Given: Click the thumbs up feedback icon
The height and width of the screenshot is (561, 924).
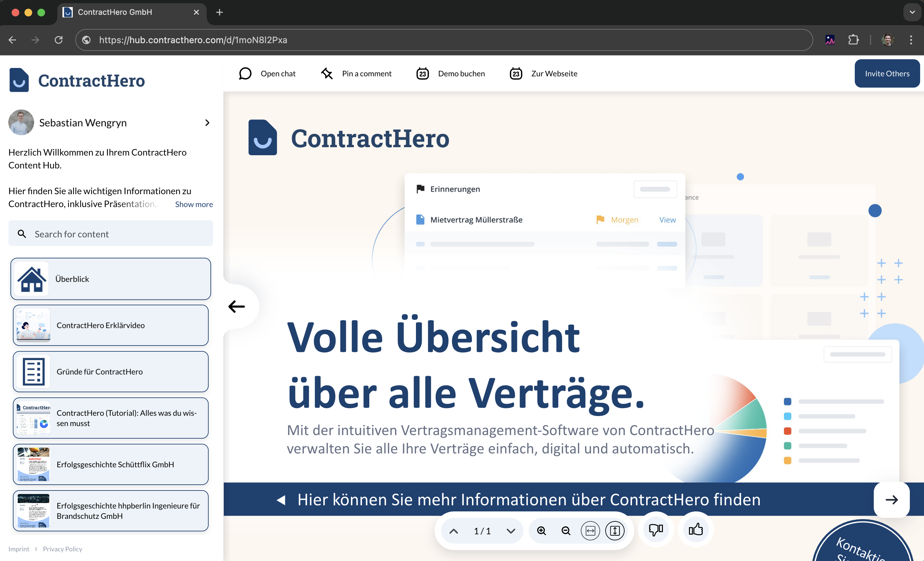Looking at the screenshot, I should pos(696,530).
